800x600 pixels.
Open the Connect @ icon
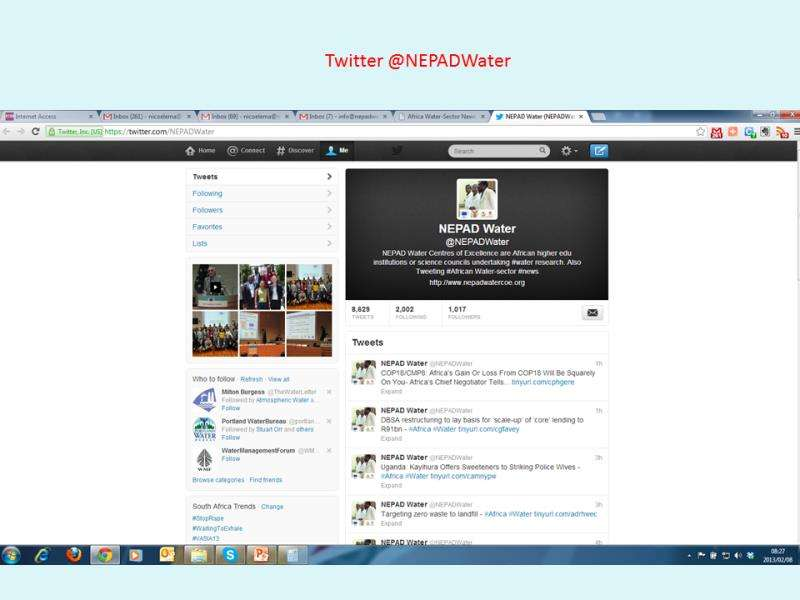233,151
